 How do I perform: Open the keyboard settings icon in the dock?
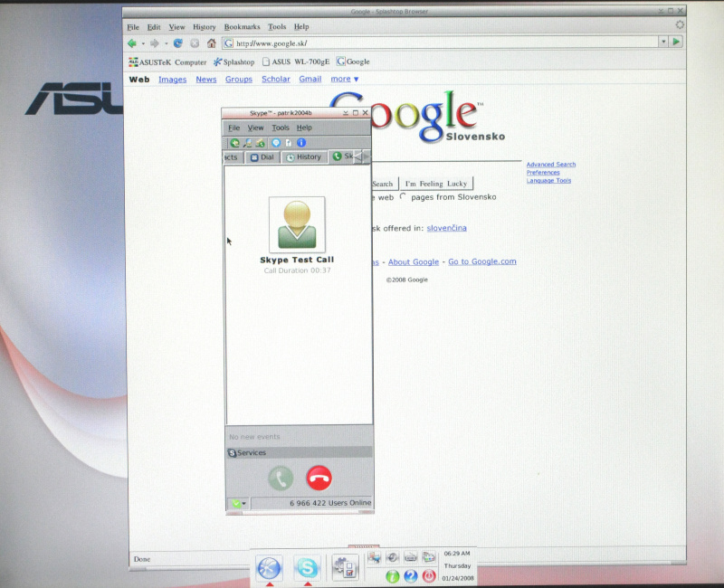[x=411, y=557]
